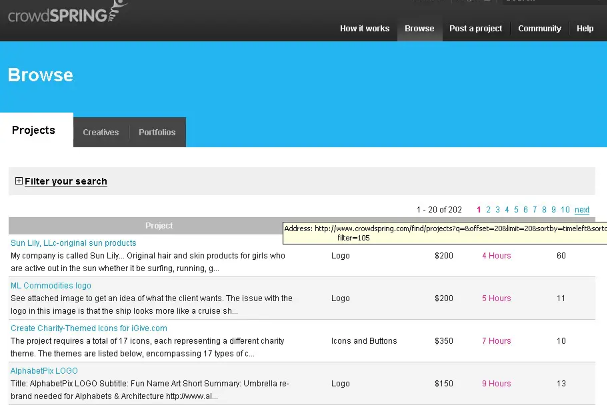This screenshot has width=607, height=405.
Task: Switch to the Portfolios tab
Action: click(x=157, y=132)
